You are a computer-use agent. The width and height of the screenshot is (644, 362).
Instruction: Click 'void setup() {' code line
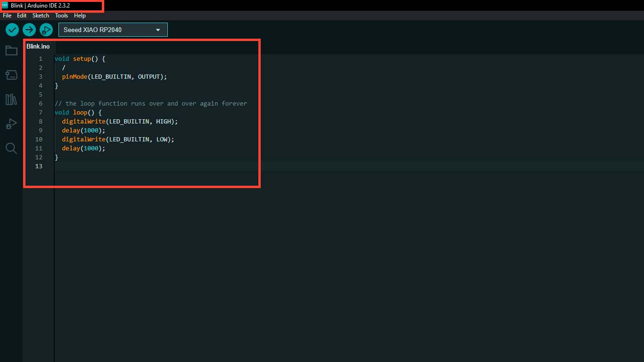pyautogui.click(x=80, y=59)
